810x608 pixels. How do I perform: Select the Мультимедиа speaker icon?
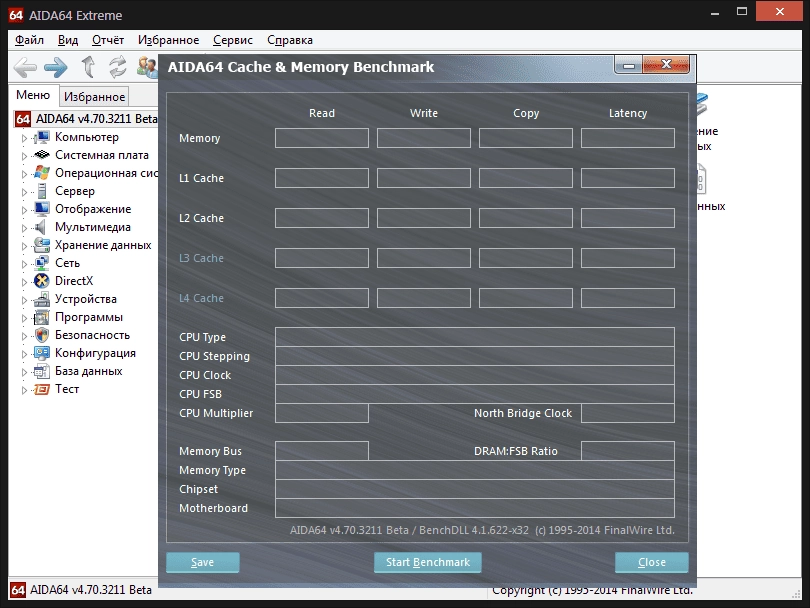click(41, 227)
